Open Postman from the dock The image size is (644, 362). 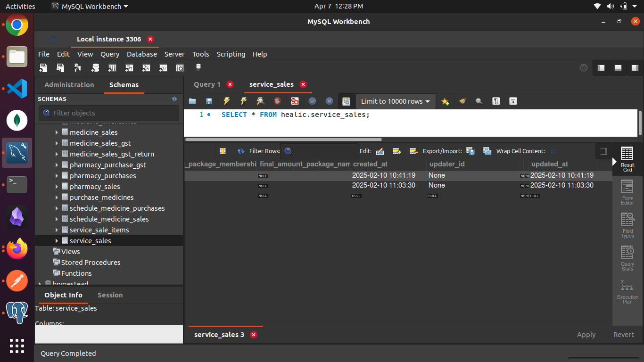[17, 281]
